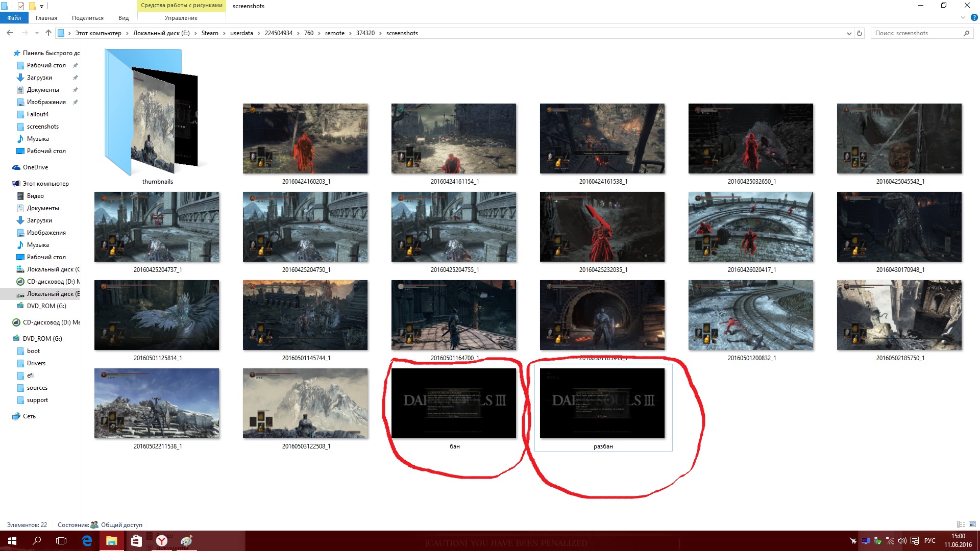Open Windows Store taskbar icon
Image resolution: width=980 pixels, height=551 pixels.
pyautogui.click(x=136, y=541)
